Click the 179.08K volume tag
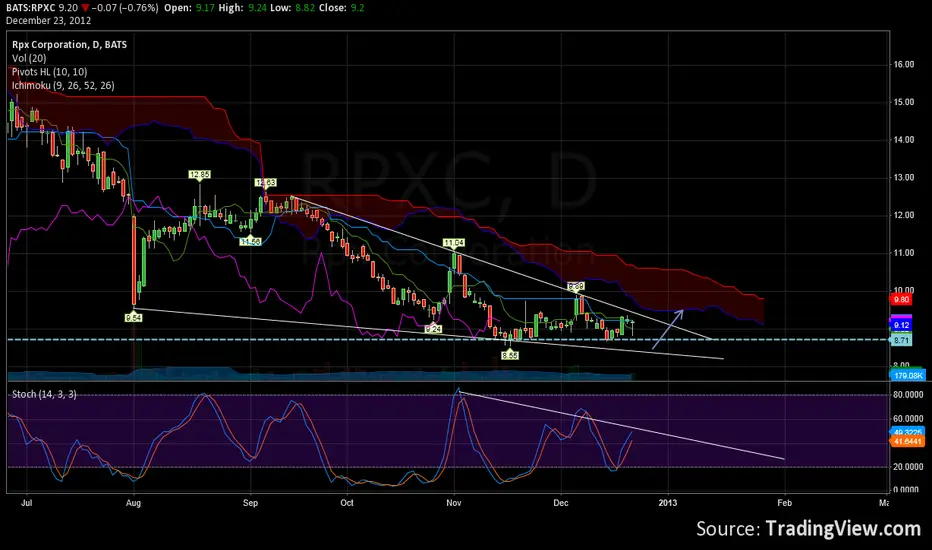The height and width of the screenshot is (550, 932). coord(908,376)
